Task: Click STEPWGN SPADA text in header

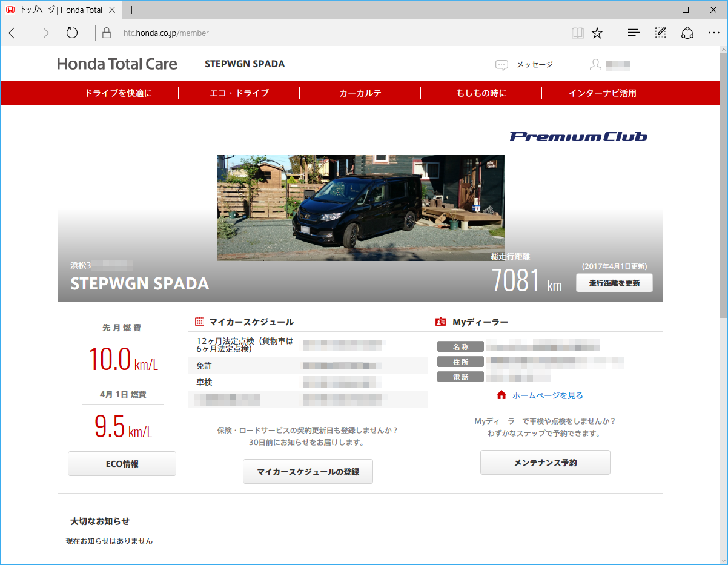Action: click(x=245, y=64)
